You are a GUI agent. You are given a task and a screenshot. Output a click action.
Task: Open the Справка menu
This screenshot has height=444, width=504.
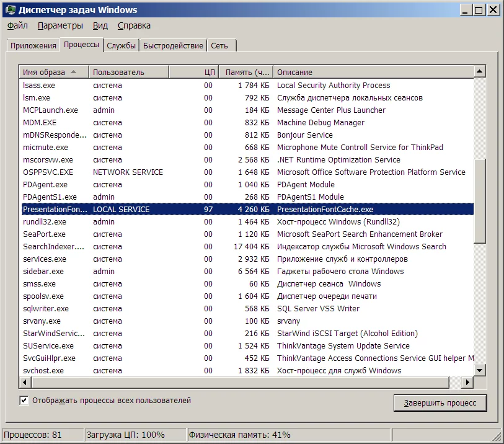click(134, 26)
